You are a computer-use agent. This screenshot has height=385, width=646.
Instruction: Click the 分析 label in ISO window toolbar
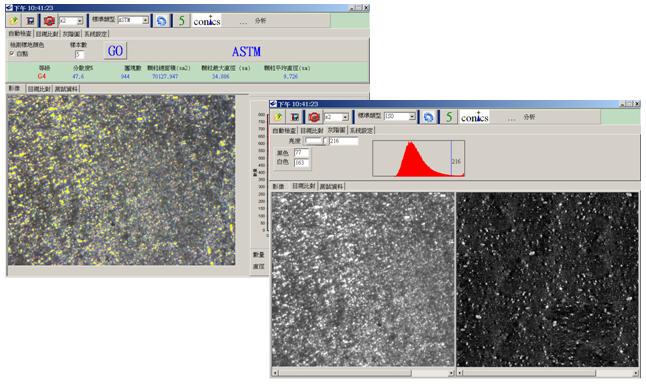tap(529, 117)
